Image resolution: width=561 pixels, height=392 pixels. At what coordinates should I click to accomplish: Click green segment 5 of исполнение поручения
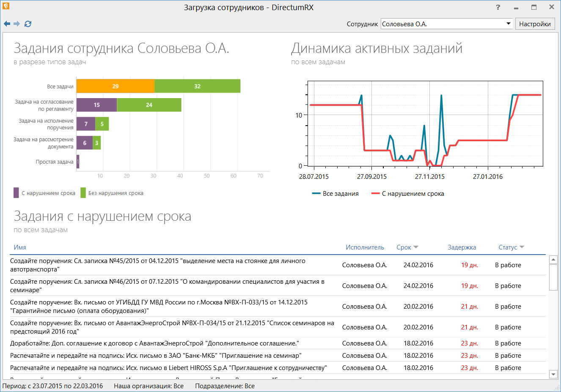coord(102,124)
